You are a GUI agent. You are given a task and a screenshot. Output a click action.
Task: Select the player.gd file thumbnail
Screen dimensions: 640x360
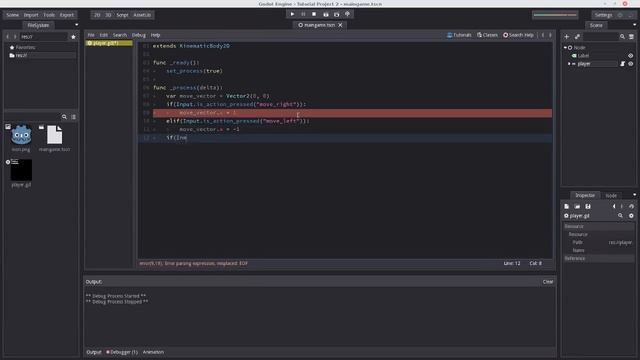21,170
